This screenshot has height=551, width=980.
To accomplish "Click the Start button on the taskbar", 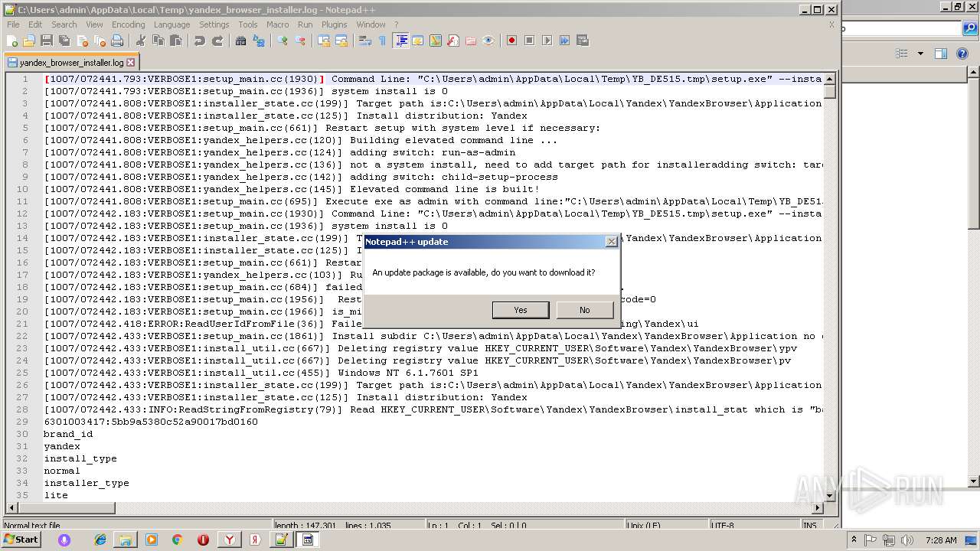I will pos(21,540).
